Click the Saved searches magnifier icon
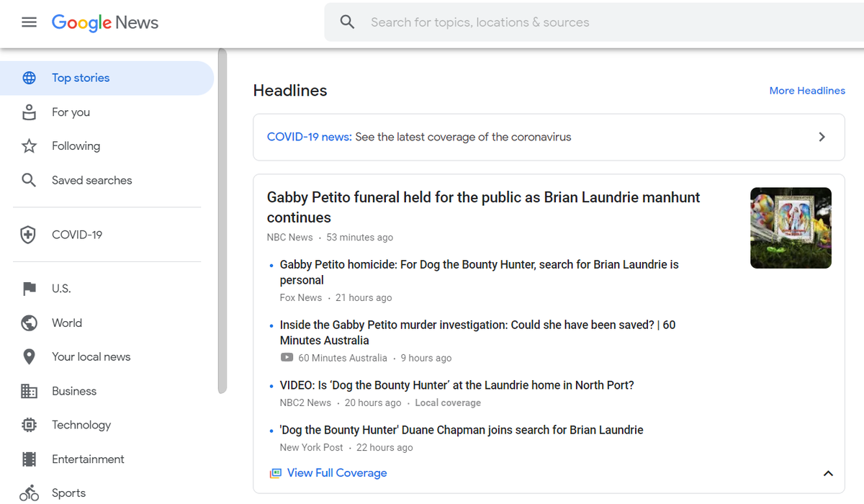This screenshot has width=864, height=504. tap(29, 180)
